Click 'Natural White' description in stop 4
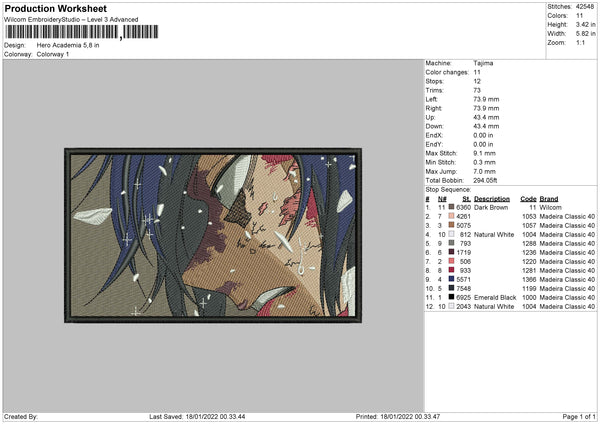The width and height of the screenshot is (600, 424). pyautogui.click(x=494, y=234)
